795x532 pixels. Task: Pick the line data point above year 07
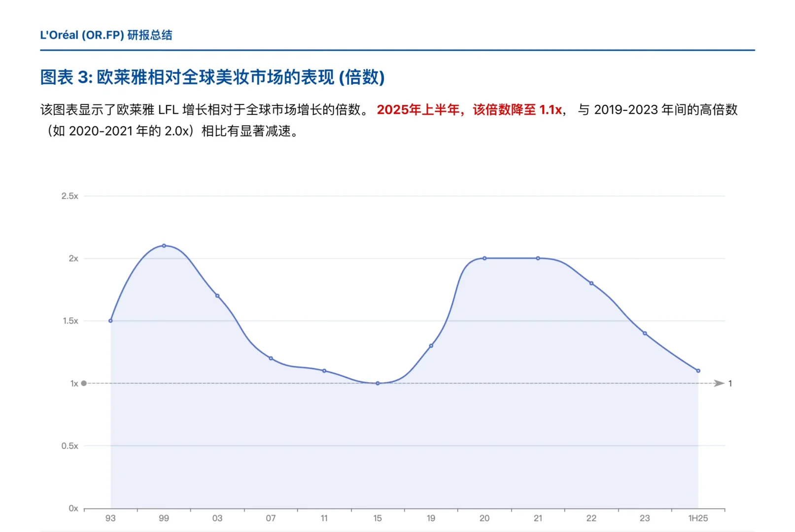[x=271, y=358]
